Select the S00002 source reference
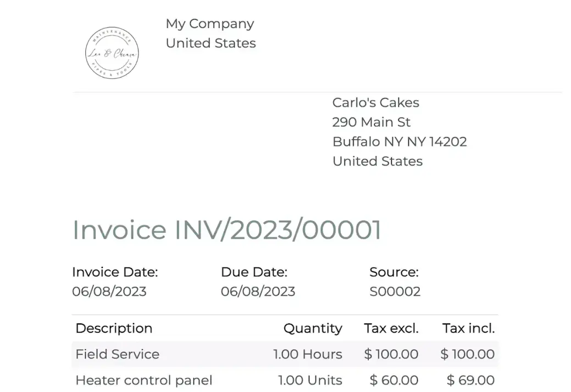Image resolution: width=571 pixels, height=392 pixels. point(395,292)
